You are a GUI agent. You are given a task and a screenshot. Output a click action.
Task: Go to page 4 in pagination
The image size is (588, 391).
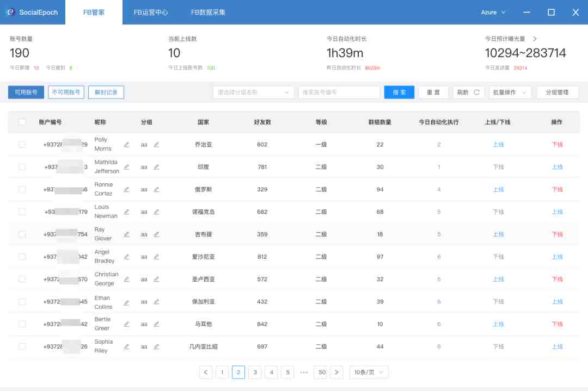point(272,373)
